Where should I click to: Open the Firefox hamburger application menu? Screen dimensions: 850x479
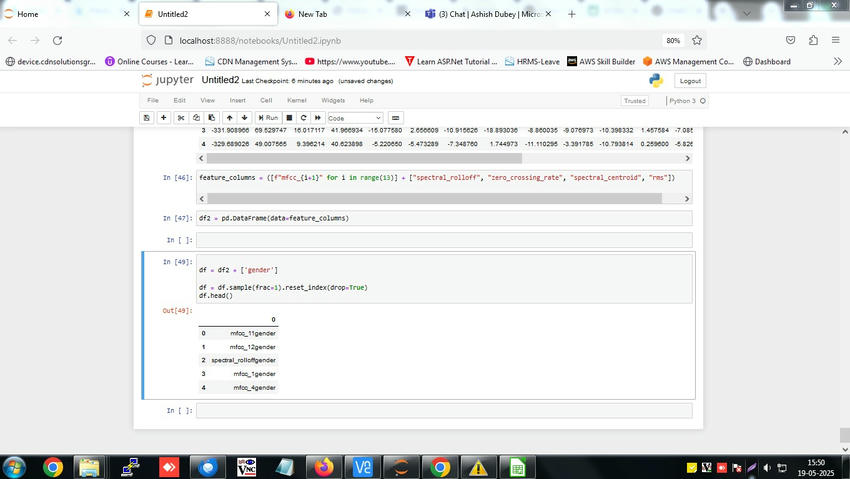pyautogui.click(x=835, y=40)
